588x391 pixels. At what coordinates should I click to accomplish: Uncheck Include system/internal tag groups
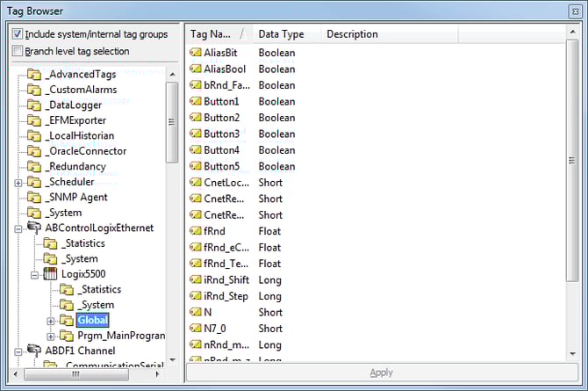pyautogui.click(x=18, y=34)
